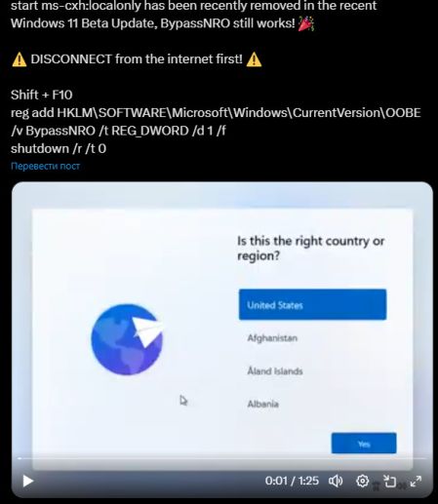Viewport: 438px width, 504px height.
Task: Open video settings gear icon
Action: pos(362,481)
